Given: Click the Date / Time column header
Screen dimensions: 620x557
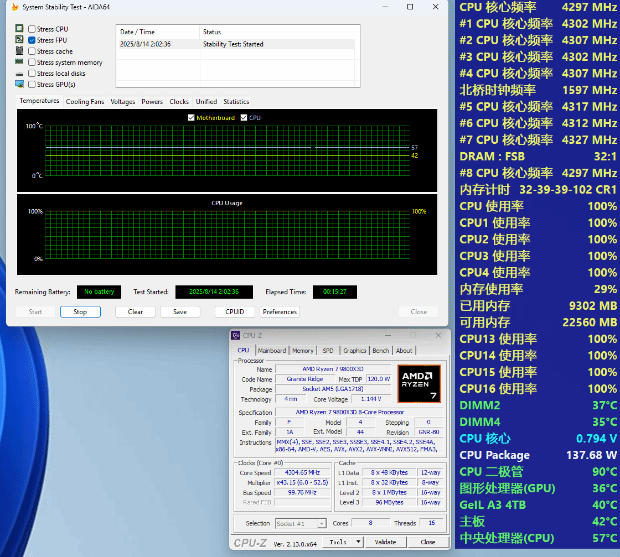Looking at the screenshot, I should 158,32.
